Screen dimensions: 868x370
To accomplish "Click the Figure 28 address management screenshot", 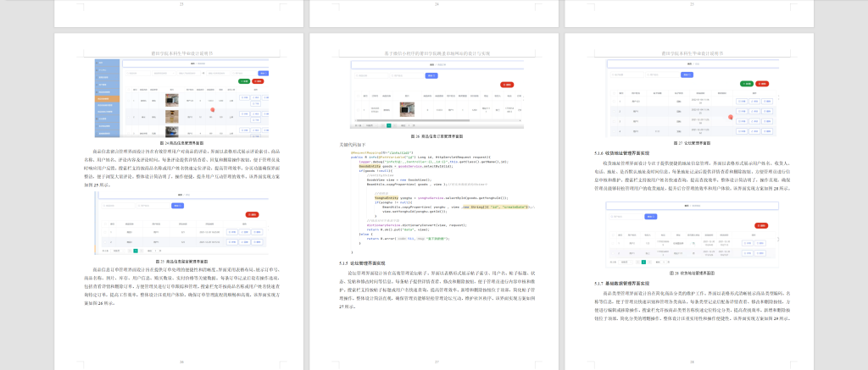I will 692,234.
